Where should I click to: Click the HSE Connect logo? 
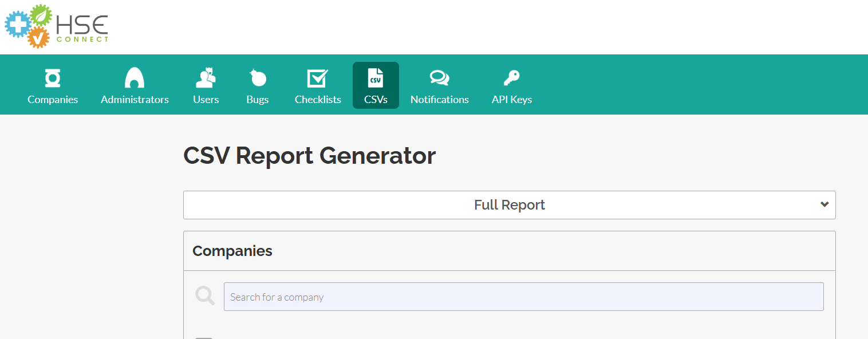(56, 26)
